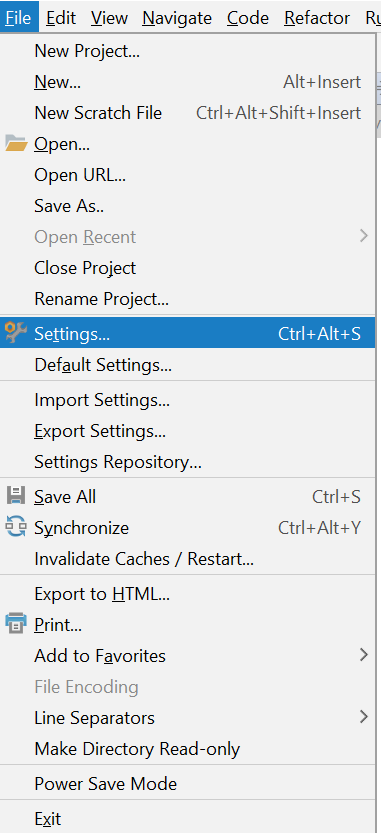Toggle Make Directory Read-only
Screen dimensions: 381x833
(x=188, y=749)
